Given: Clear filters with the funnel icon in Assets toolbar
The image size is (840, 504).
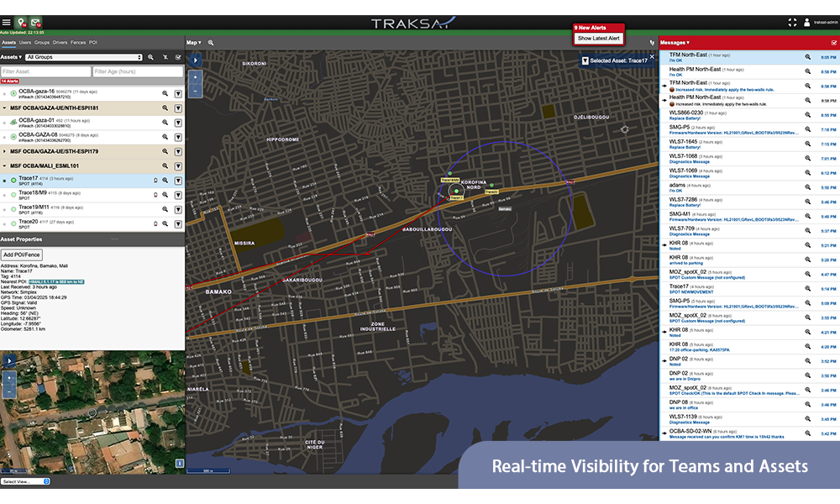Looking at the screenshot, I should [x=165, y=56].
